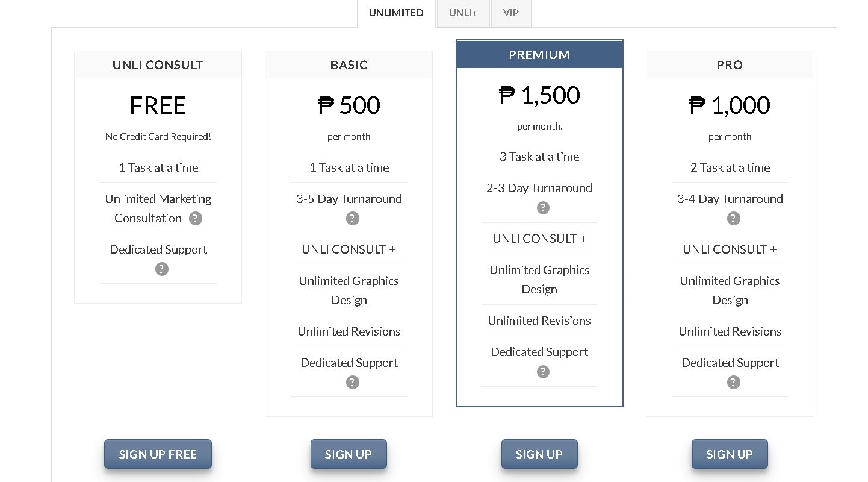Click SIGN UP under the Pro plan
The image size is (868, 482).
coord(730,454)
